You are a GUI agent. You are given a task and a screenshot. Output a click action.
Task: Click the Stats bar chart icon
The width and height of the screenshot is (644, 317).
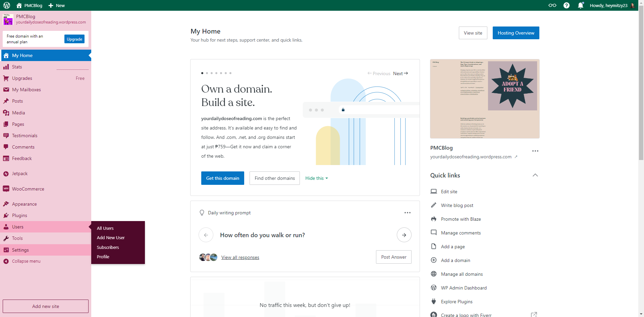click(x=6, y=67)
